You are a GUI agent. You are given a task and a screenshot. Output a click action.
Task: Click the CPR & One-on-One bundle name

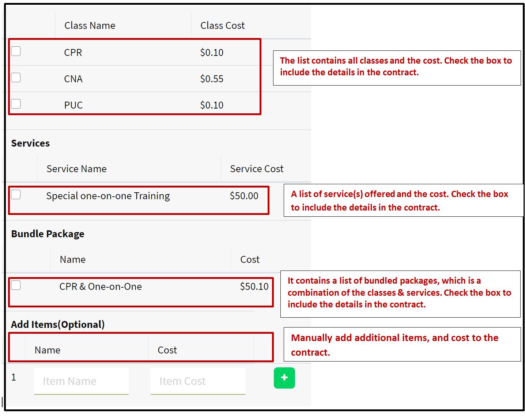coord(101,287)
